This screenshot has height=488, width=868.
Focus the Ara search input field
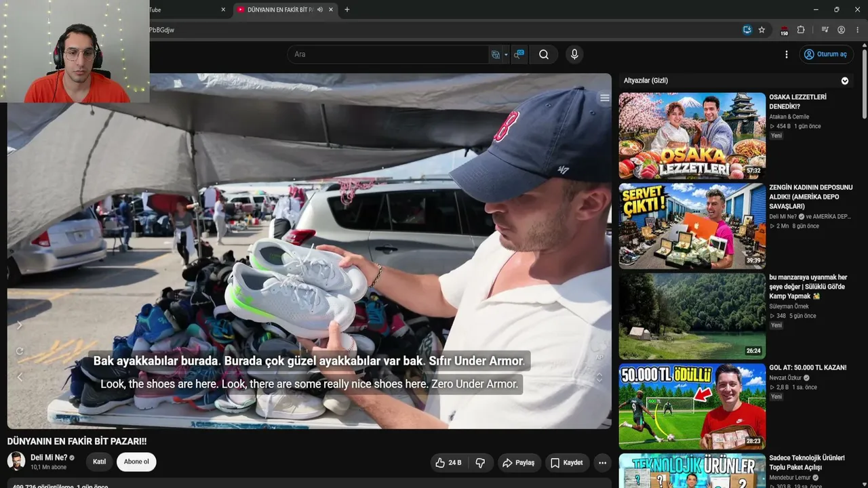click(x=389, y=54)
